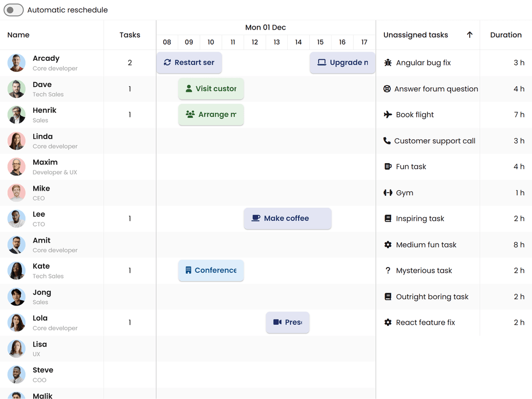
Task: Click the book icon beside Inspiring task
Action: [388, 218]
